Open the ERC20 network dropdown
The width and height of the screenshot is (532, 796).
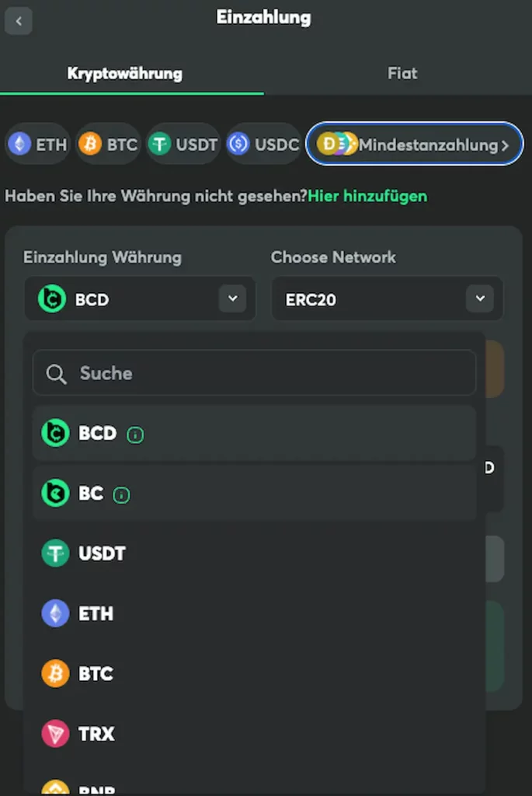coord(479,298)
